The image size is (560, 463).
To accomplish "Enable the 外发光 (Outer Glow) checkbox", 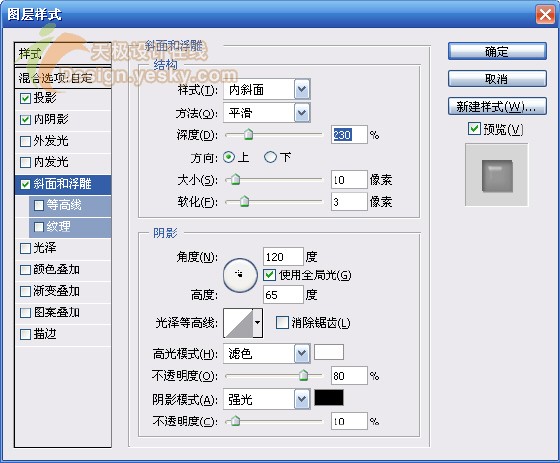I will click(x=25, y=141).
